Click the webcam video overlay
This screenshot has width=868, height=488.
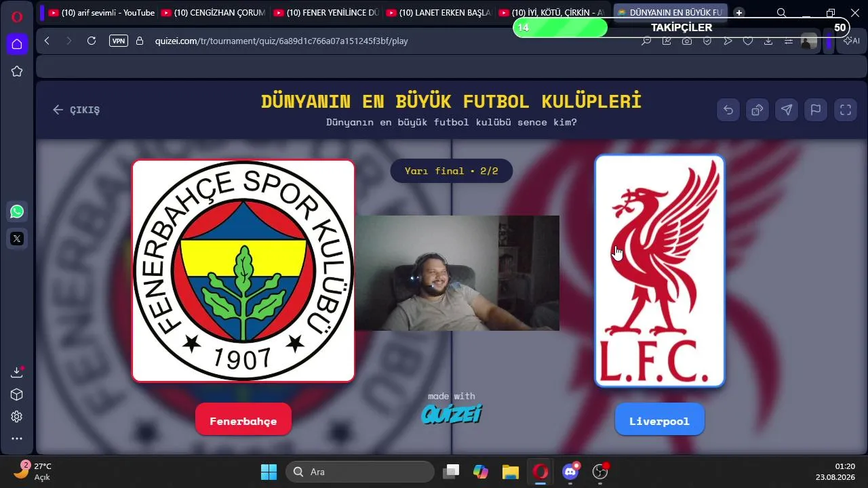click(x=457, y=273)
